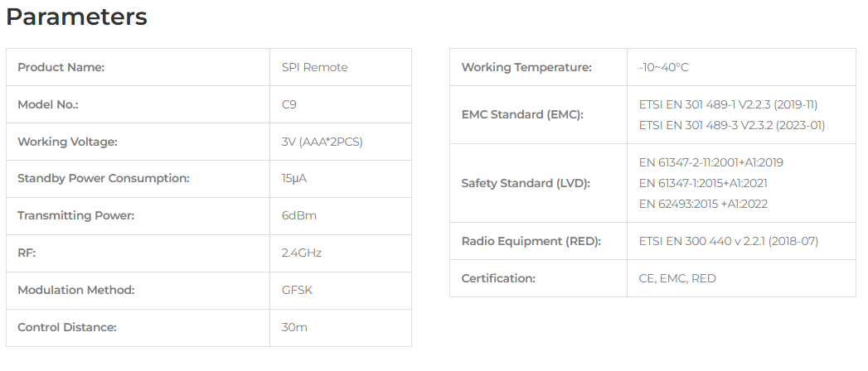Select the Modulation Method label

(75, 290)
